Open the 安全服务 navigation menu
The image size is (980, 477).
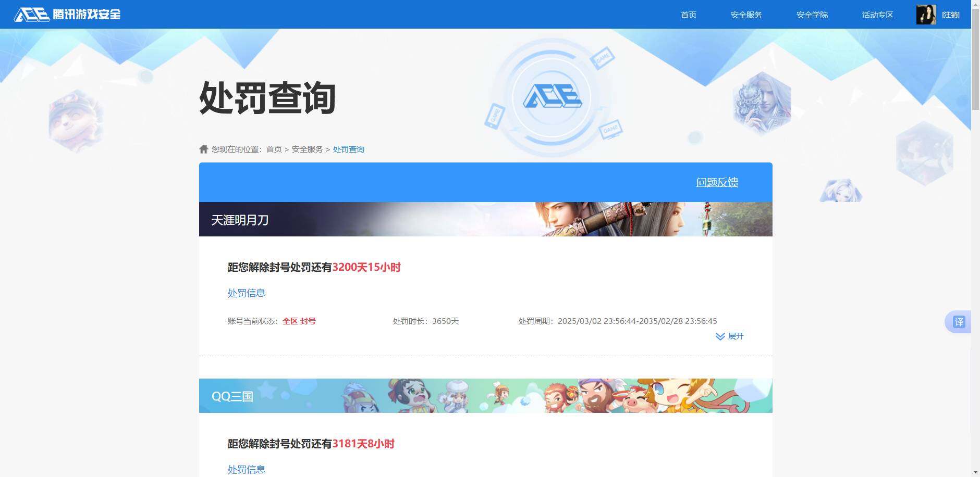click(746, 15)
